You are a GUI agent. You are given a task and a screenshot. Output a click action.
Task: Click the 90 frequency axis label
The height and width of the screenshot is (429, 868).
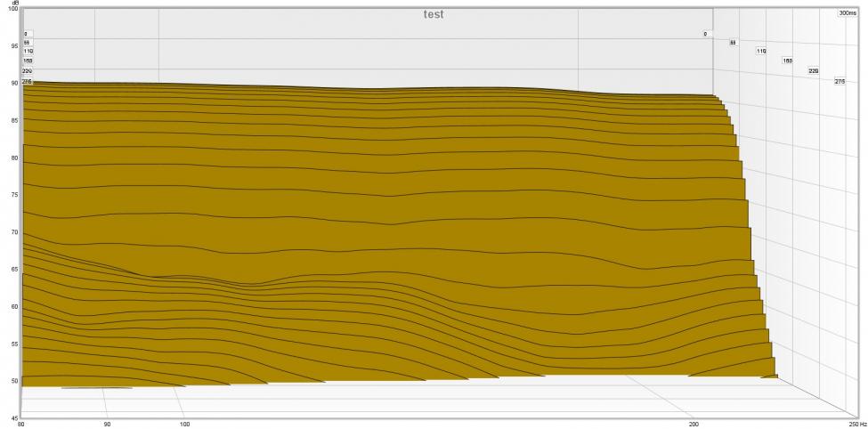107,425
